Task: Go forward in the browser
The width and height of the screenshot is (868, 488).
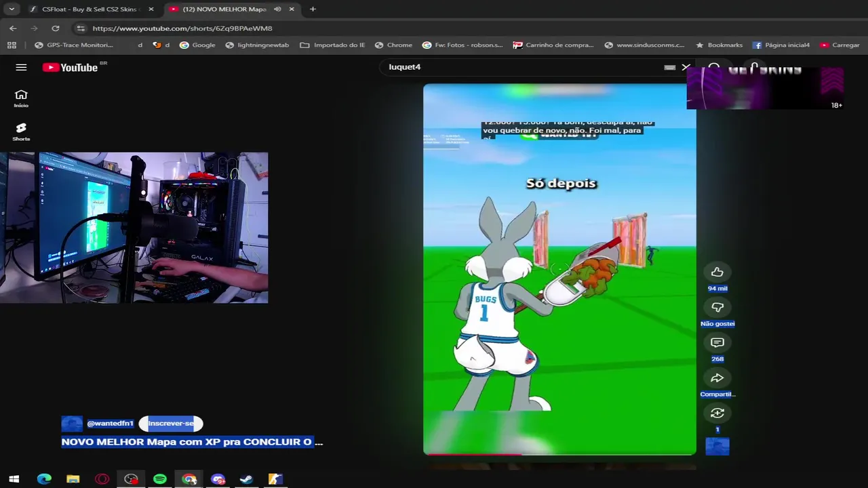Action: tap(34, 28)
